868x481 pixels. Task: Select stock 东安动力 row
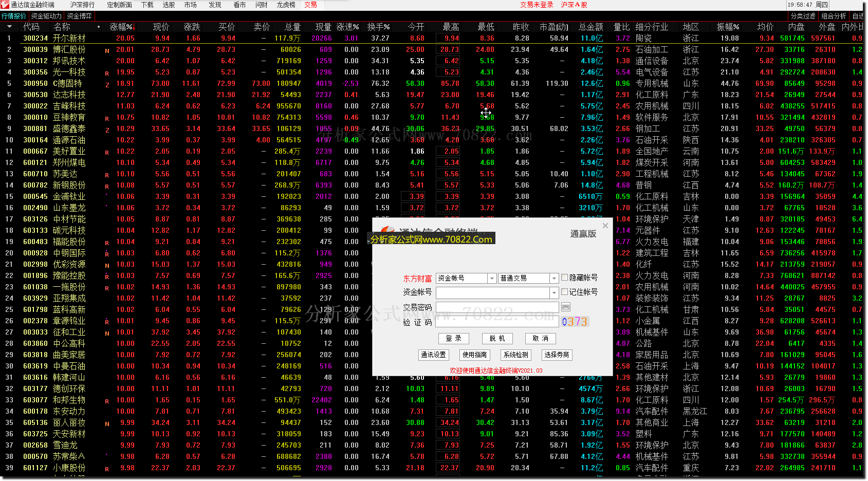point(434,411)
